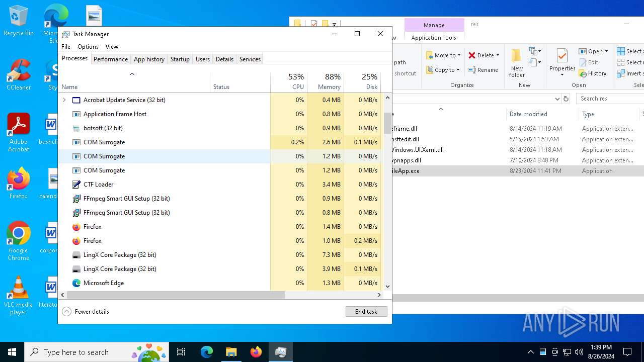Sort processes by Memory column
The image size is (644, 362).
coord(326,82)
